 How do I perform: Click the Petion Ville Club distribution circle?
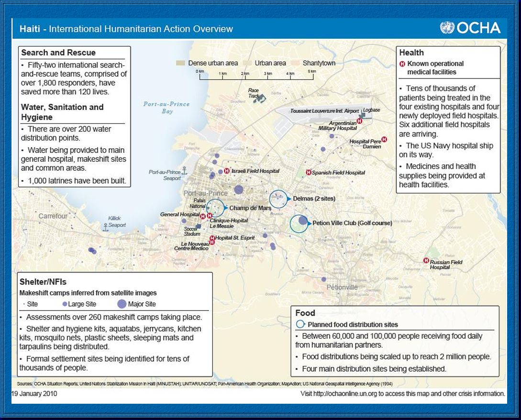(299, 223)
